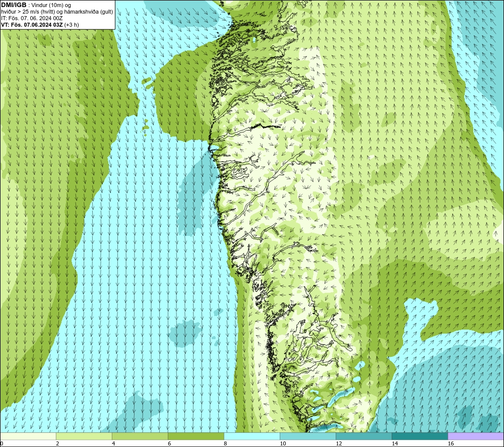Click the turquoise 10-12 m/s legend swatch
Image resolution: width=504 pixels, height=447 pixels.
click(x=308, y=436)
